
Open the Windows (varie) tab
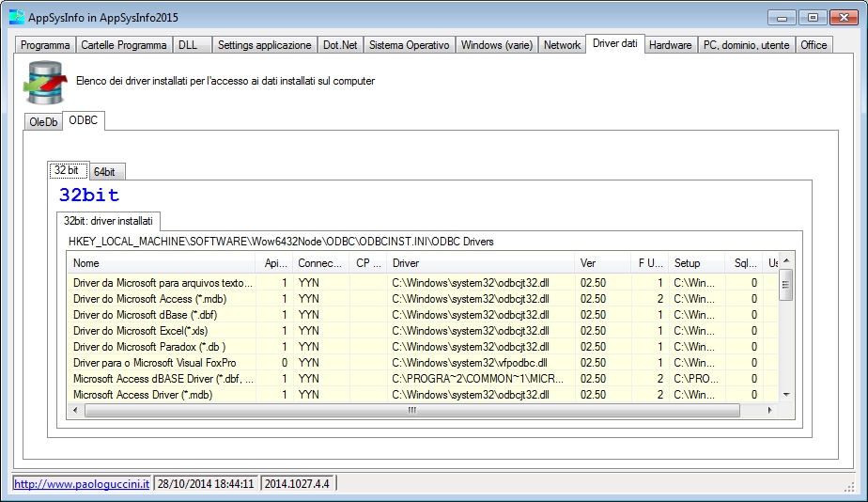click(x=497, y=45)
